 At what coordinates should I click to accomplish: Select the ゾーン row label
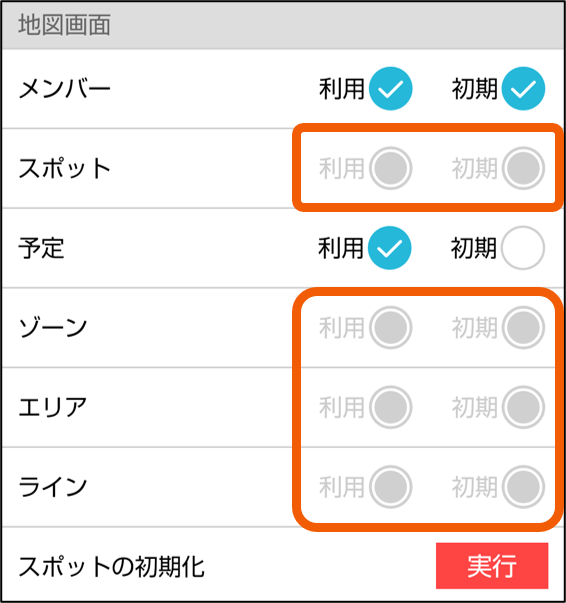(x=53, y=328)
